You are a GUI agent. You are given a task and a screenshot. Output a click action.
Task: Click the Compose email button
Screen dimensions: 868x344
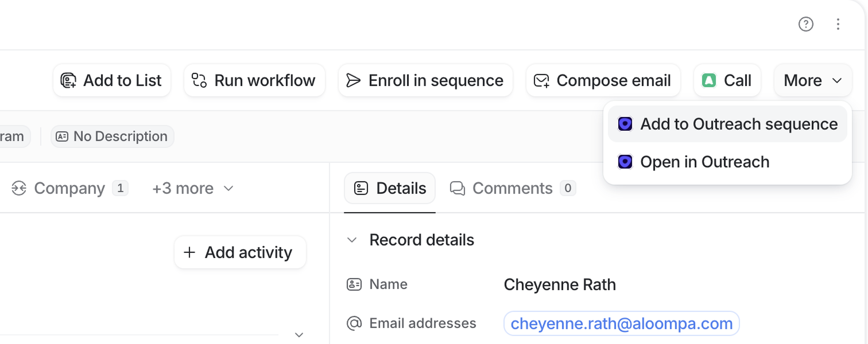coord(603,80)
